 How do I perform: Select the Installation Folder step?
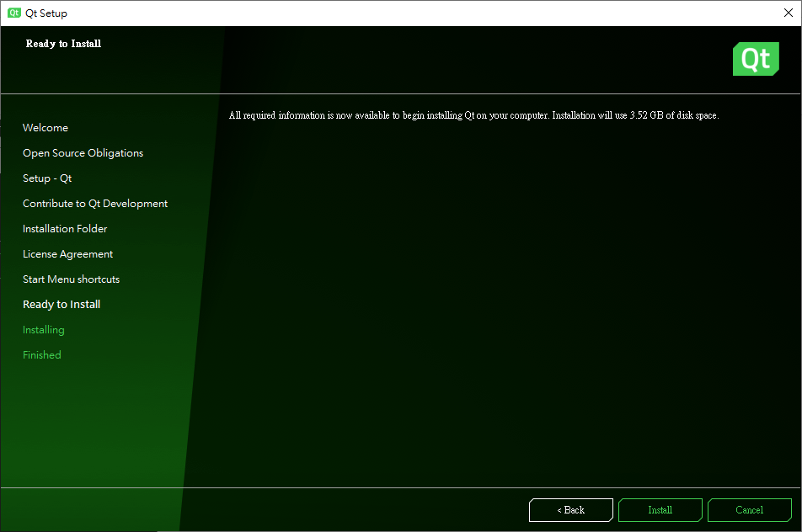(x=65, y=228)
